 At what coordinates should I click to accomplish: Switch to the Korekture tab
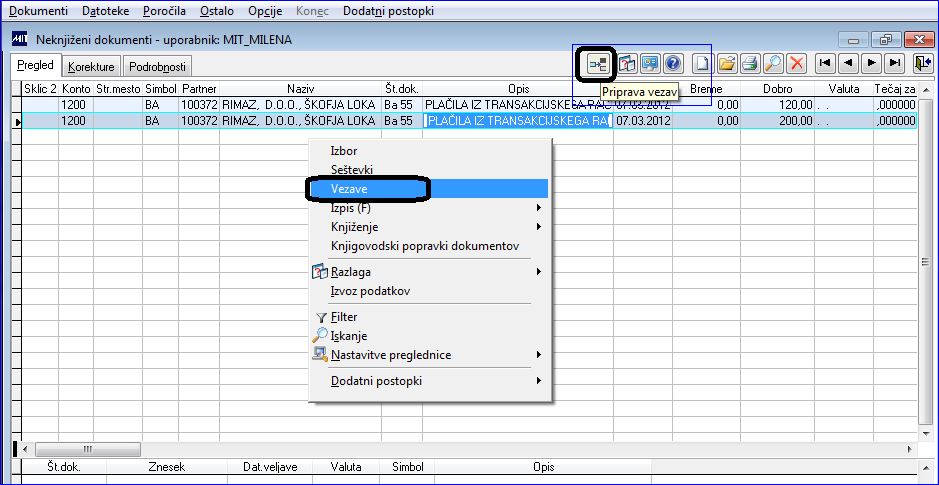(x=91, y=67)
